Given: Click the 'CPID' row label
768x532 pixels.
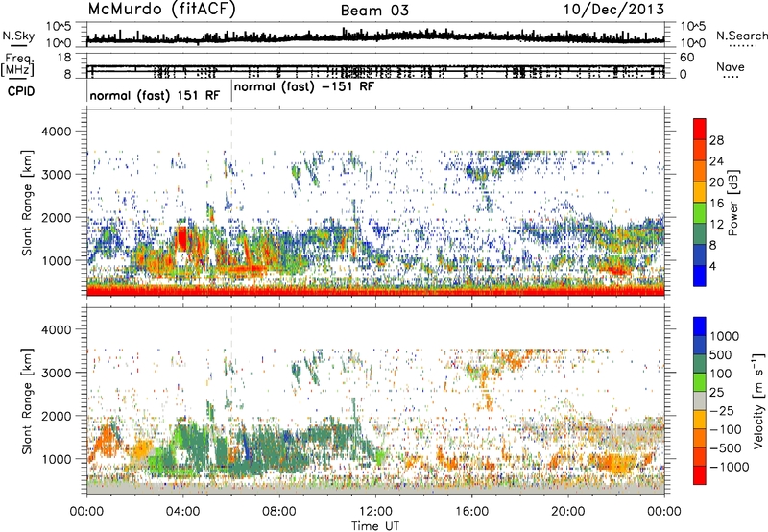Looking at the screenshot, I should click(21, 91).
